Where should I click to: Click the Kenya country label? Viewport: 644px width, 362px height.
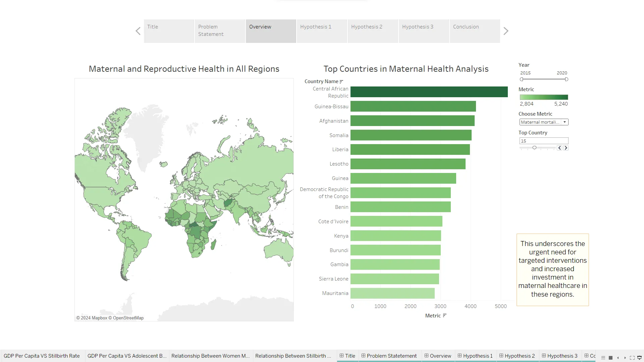[x=341, y=236]
